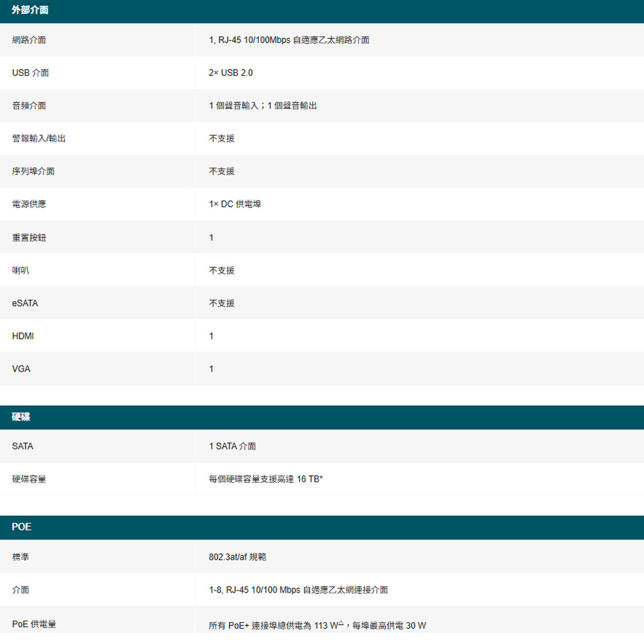Click the PoE 供電量 row label
This screenshot has height=644, width=644.
pos(34,624)
